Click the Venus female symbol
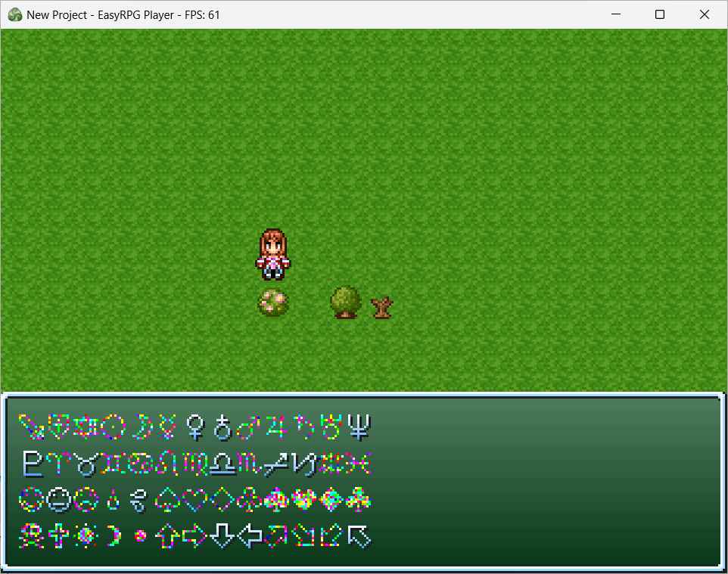This screenshot has height=574, width=728. coord(194,427)
